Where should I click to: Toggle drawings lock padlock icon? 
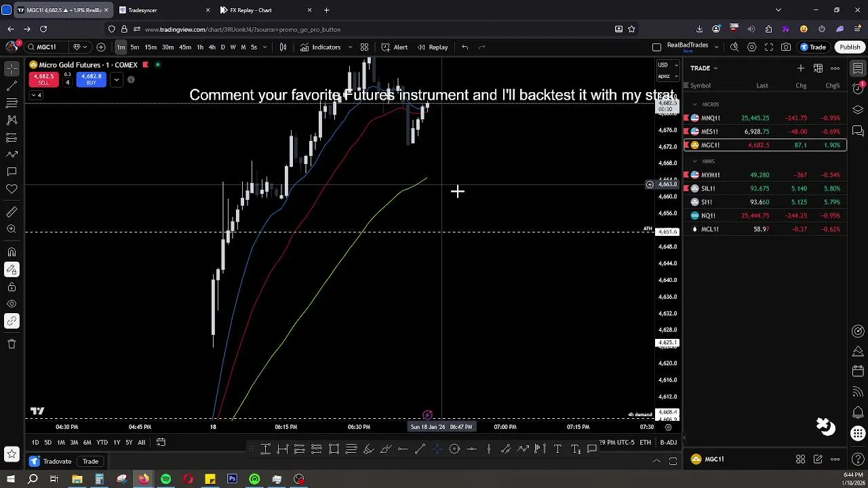(12, 287)
